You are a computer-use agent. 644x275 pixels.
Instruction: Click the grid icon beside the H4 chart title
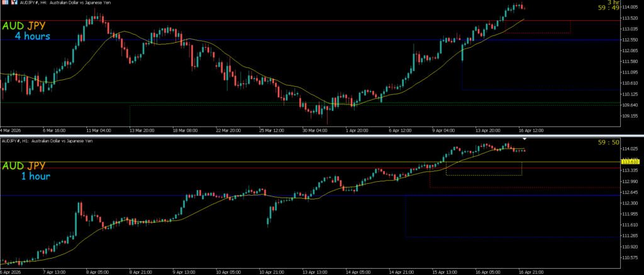pyautogui.click(x=4, y=2)
